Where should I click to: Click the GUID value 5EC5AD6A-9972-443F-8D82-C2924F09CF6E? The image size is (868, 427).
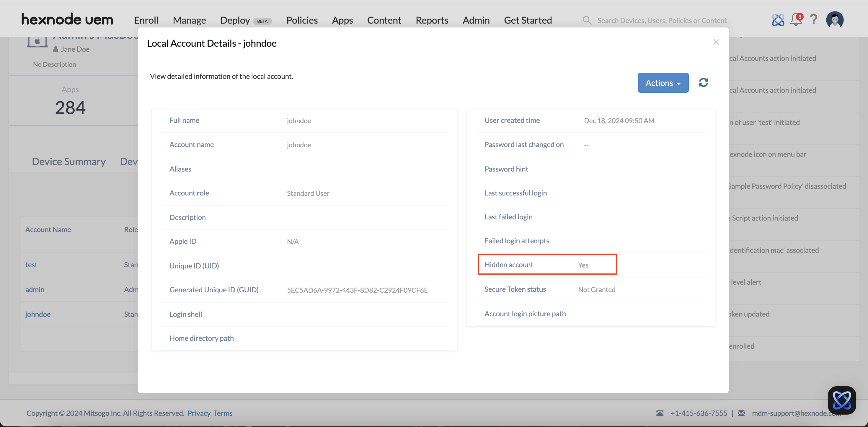[357, 290]
